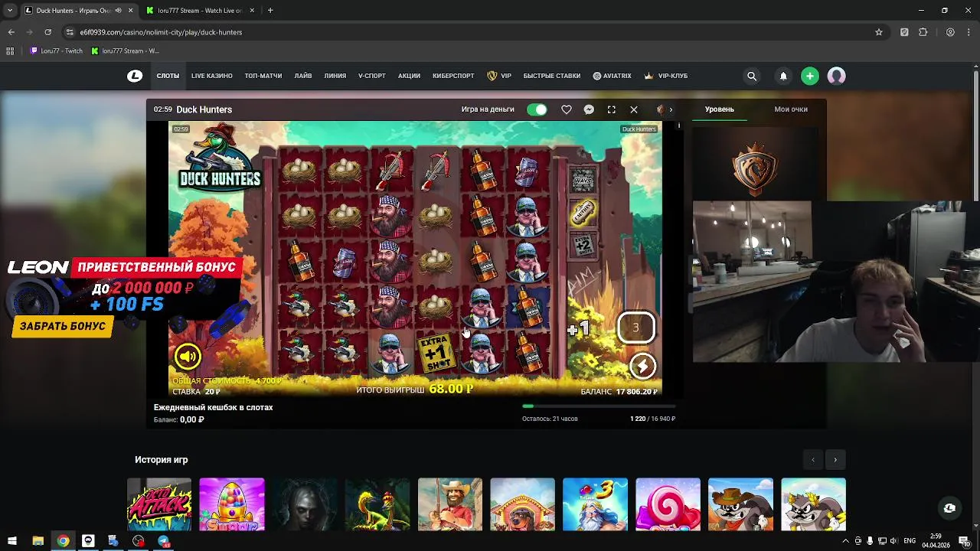Open the Zeus 3 game thumbnail
Viewport: 980px width, 551px height.
[x=595, y=504]
